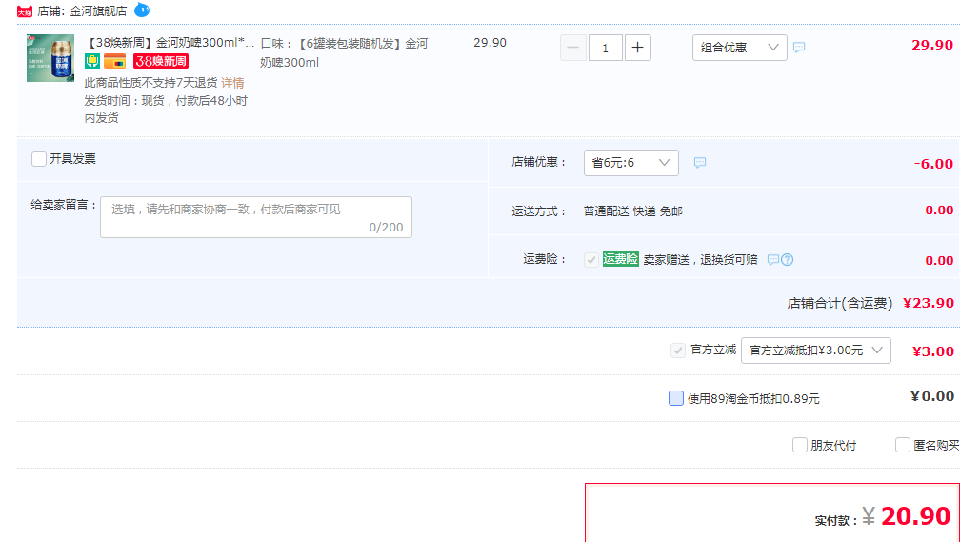Click the -¥3.00 official discount amount

click(x=930, y=351)
